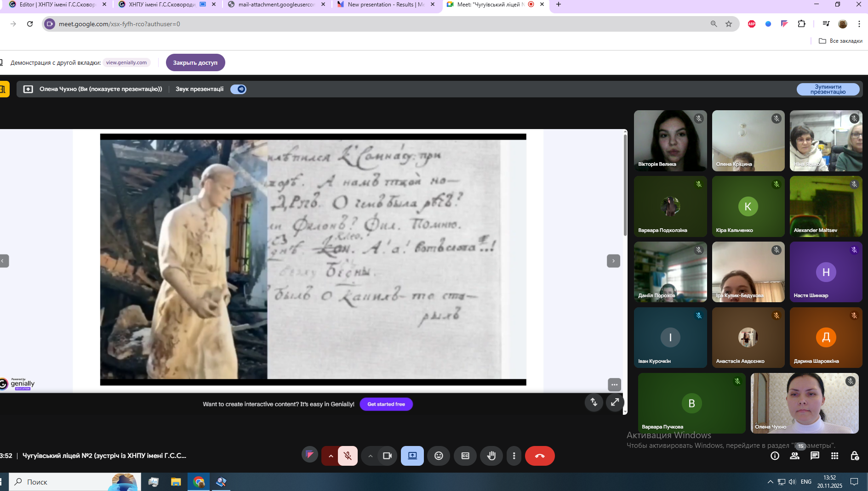Viewport: 868px width, 491px height.
Task: Toggle the presentation audio switch
Action: point(238,89)
